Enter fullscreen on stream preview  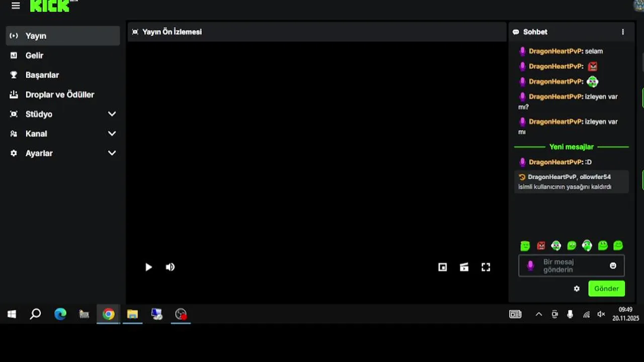pyautogui.click(x=486, y=267)
